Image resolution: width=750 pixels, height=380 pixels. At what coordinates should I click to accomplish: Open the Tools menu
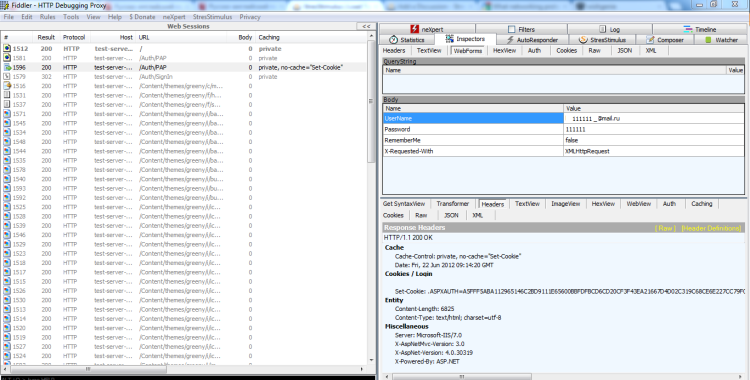coord(71,17)
